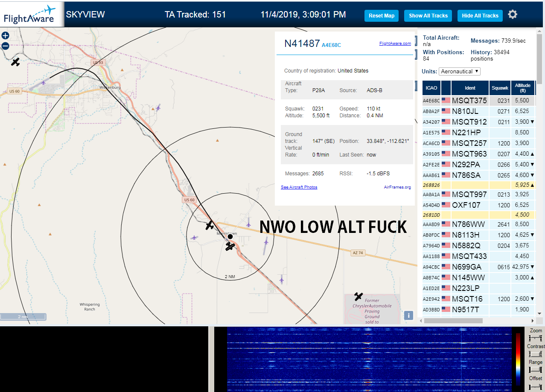This screenshot has height=392, width=545.
Task: Open the Units dropdown (Aeronautical)
Action: click(x=460, y=71)
